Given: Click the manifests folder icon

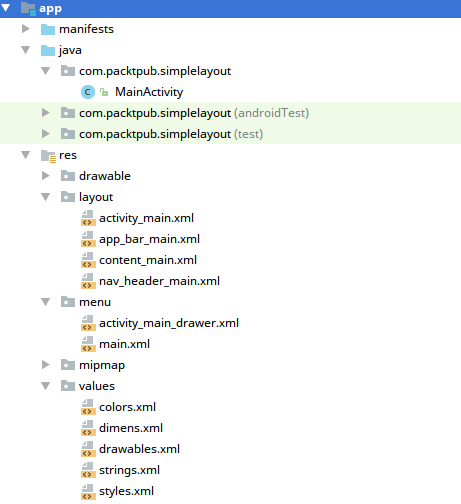Looking at the screenshot, I should click(x=48, y=29).
